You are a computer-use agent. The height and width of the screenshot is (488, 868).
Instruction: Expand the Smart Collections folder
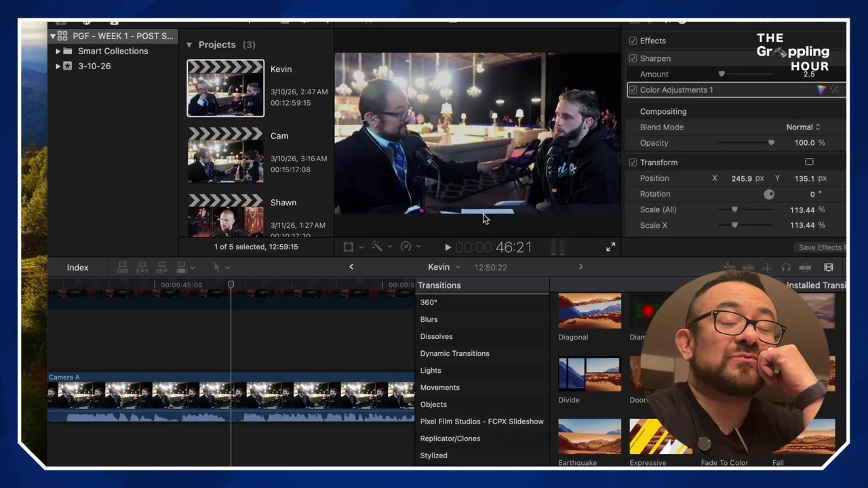[x=58, y=51]
